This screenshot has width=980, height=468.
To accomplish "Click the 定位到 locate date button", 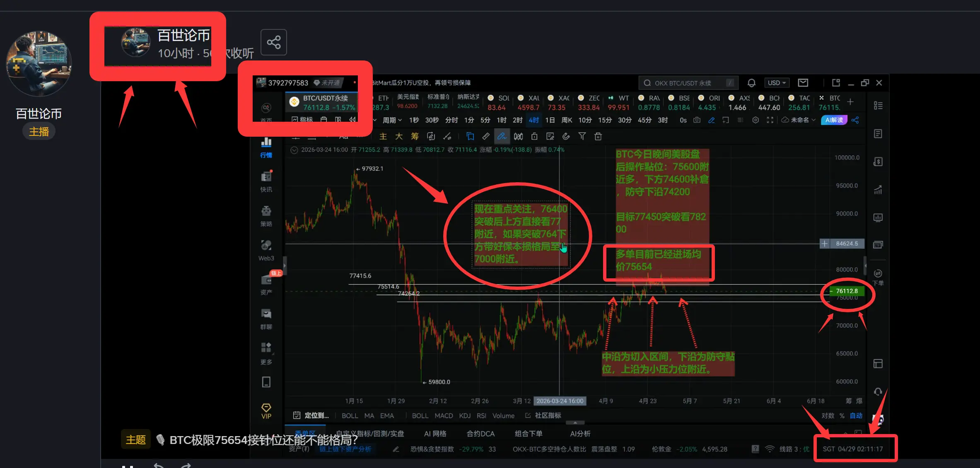I will pyautogui.click(x=311, y=415).
